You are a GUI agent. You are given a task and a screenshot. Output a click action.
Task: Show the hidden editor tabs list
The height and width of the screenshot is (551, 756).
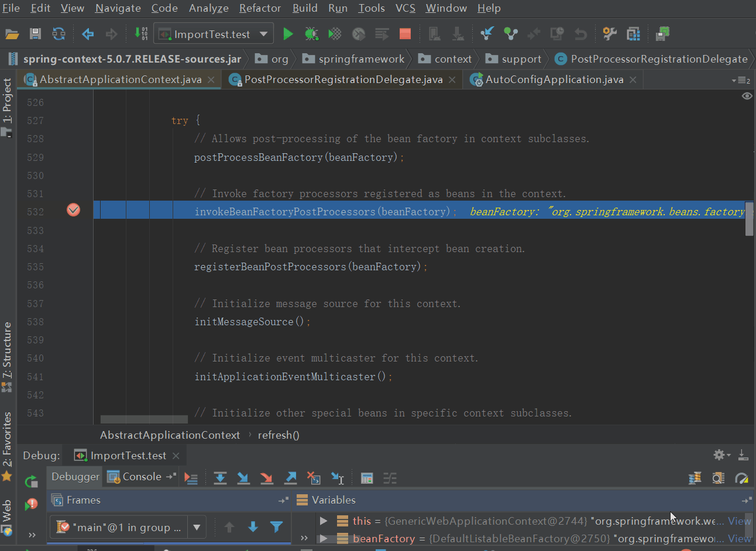coord(741,80)
